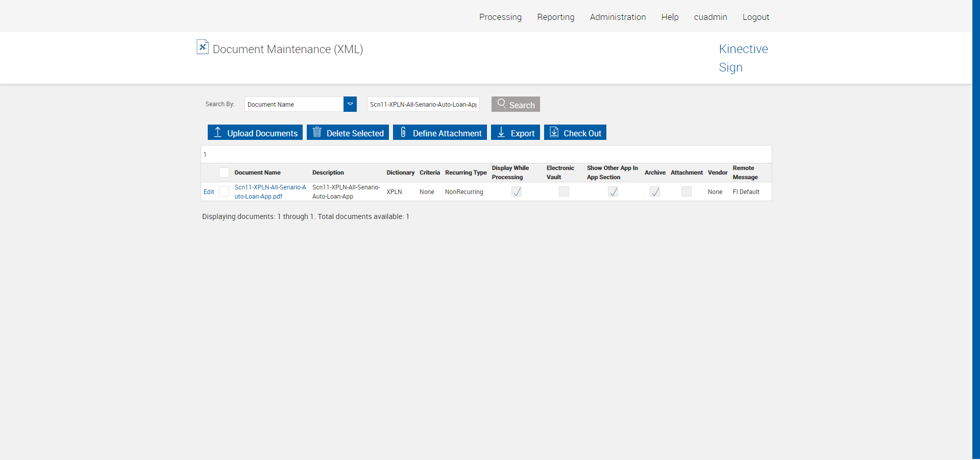Click the Document Name select field
980x460 pixels.
[301, 104]
